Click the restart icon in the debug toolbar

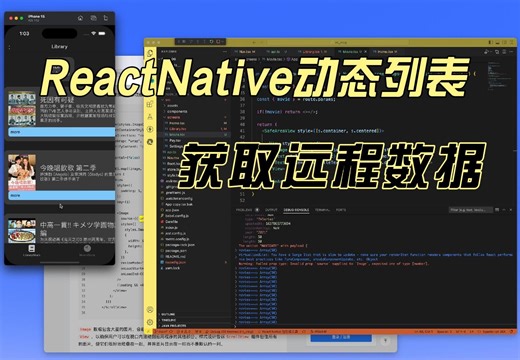click(x=211, y=42)
